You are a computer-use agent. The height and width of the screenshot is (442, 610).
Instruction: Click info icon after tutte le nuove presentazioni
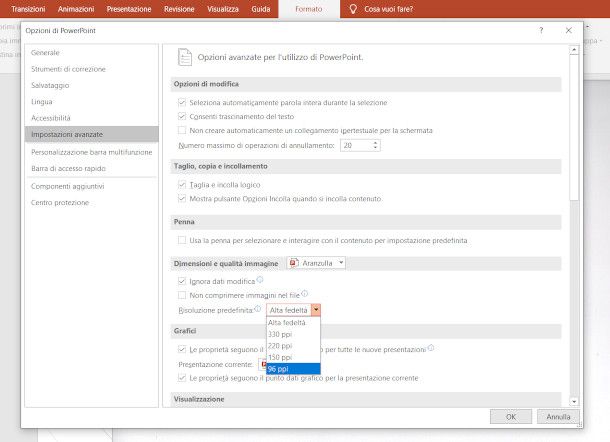(x=431, y=348)
